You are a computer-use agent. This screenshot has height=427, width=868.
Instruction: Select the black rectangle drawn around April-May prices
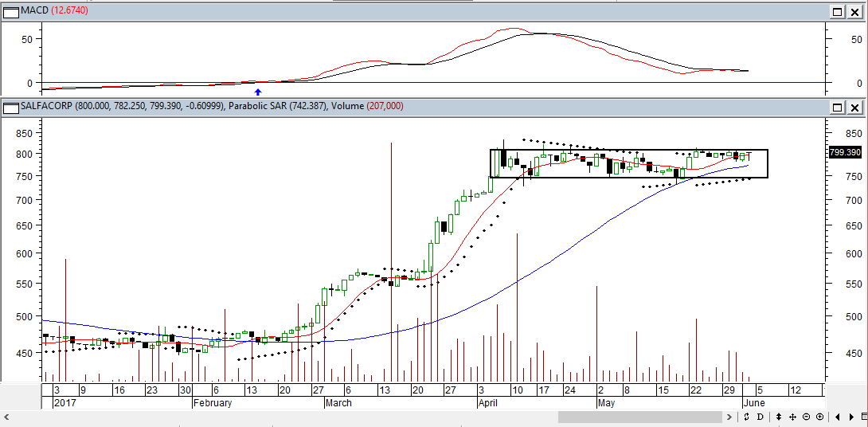[x=629, y=163]
